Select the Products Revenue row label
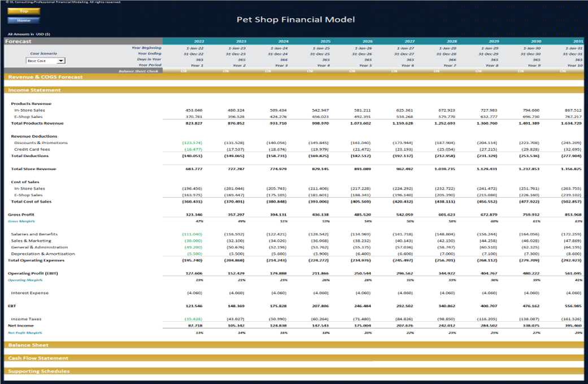The image size is (588, 384). pyautogui.click(x=31, y=103)
